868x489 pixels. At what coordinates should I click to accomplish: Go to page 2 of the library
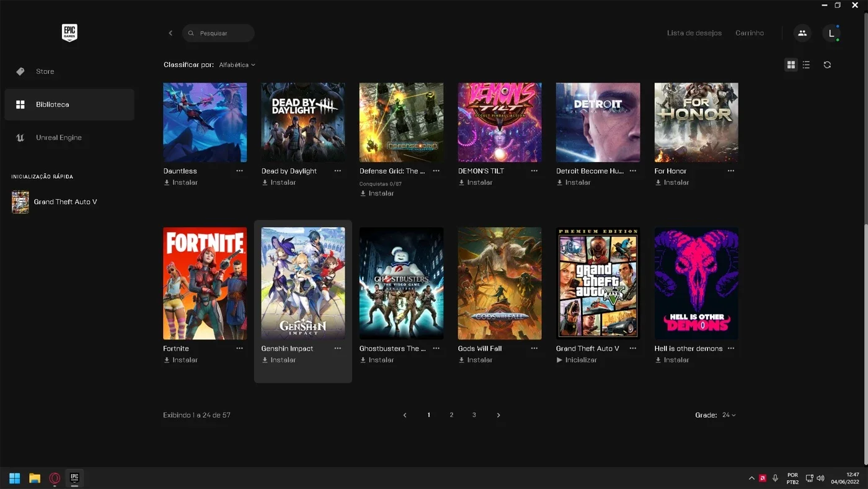pos(451,415)
